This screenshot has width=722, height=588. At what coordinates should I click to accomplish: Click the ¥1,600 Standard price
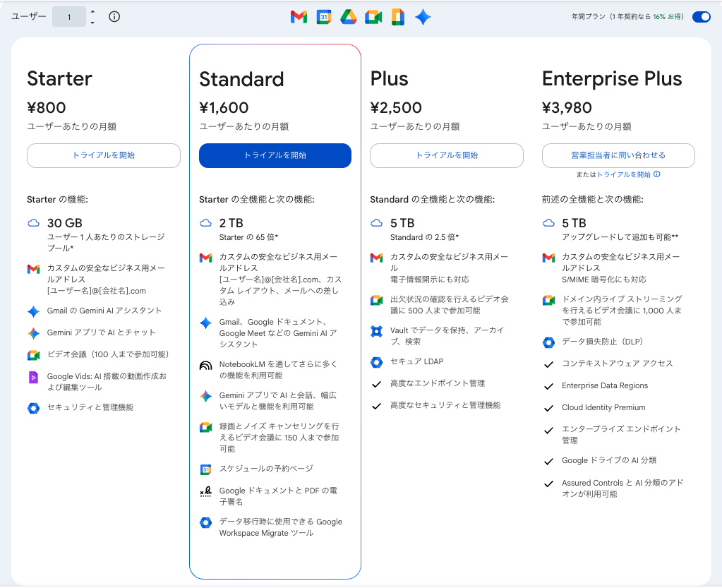tap(224, 108)
